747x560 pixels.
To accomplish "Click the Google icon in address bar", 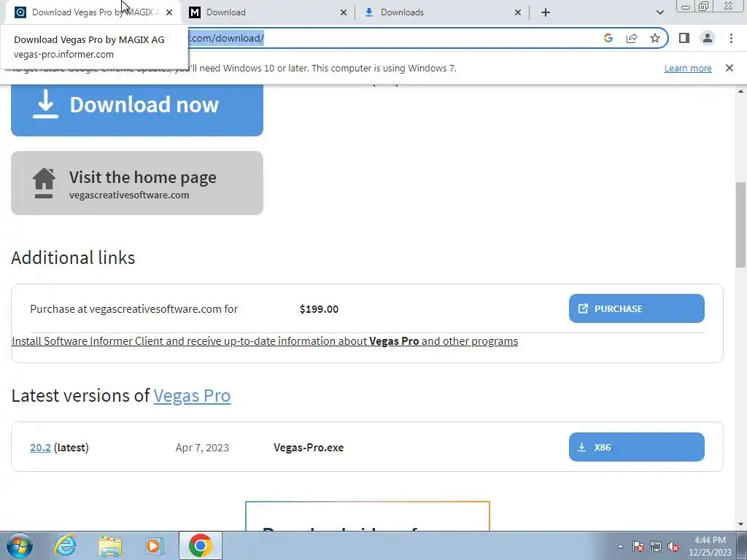I will click(608, 38).
